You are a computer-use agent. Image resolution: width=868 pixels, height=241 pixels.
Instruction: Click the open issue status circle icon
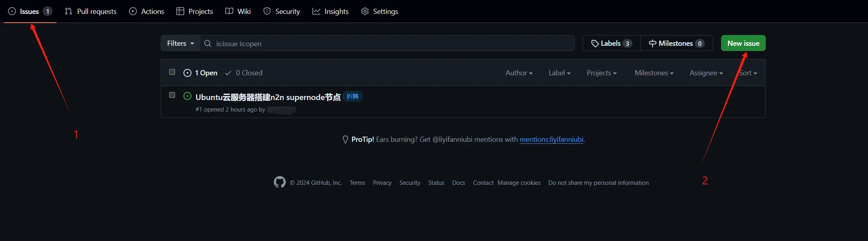click(187, 96)
